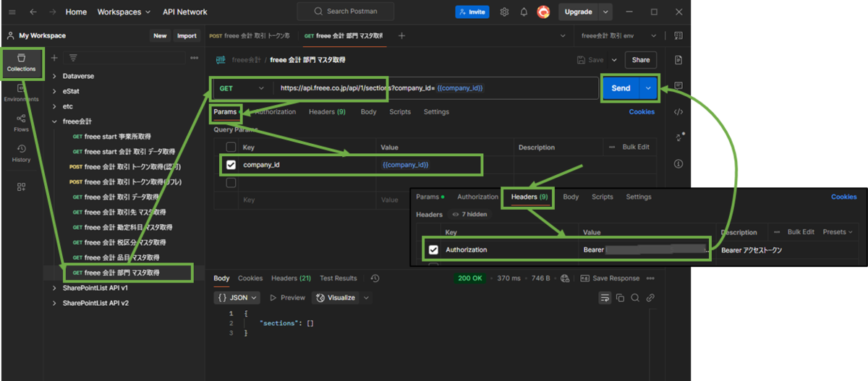Expand the Dataverse collection
This screenshot has height=381, width=868.
54,76
